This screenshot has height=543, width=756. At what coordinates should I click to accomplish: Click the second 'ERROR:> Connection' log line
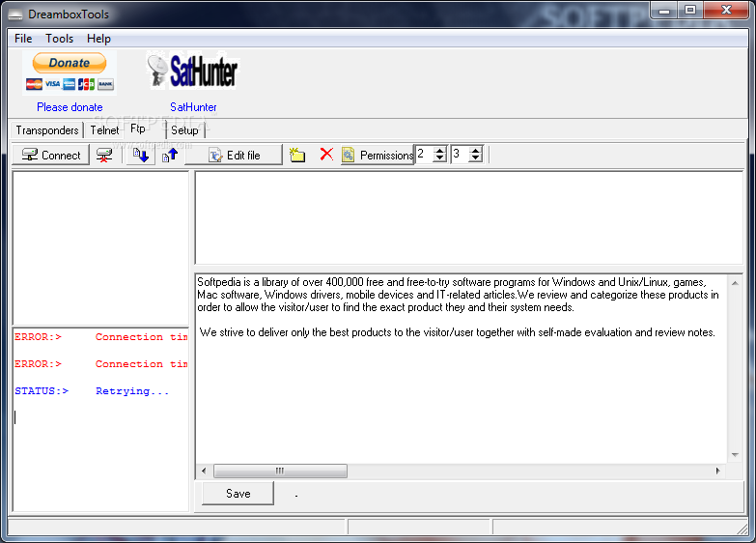100,364
